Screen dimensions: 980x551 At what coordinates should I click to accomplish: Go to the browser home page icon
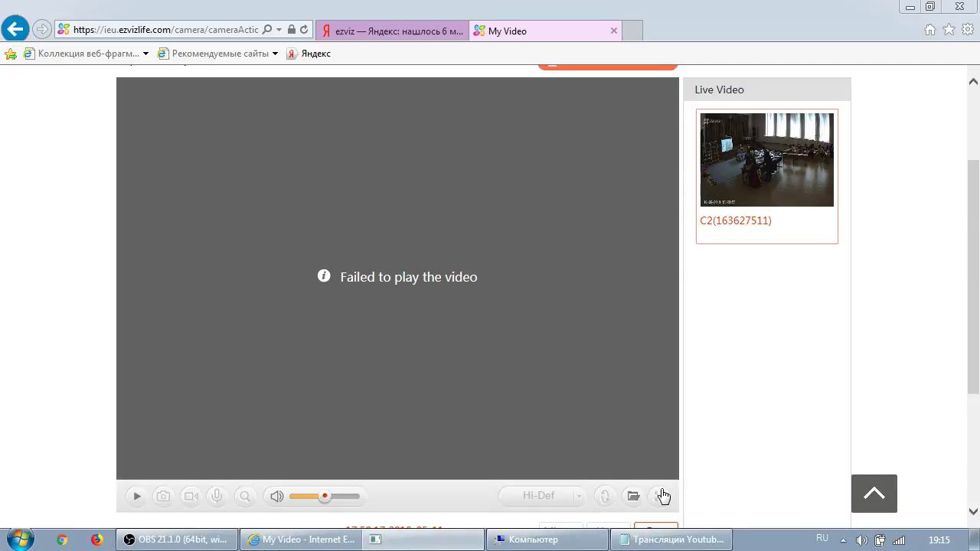click(x=930, y=30)
